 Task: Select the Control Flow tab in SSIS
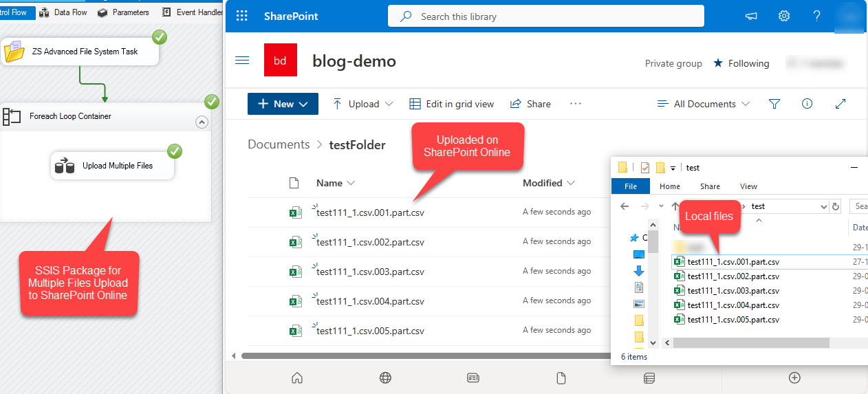pos(17,12)
